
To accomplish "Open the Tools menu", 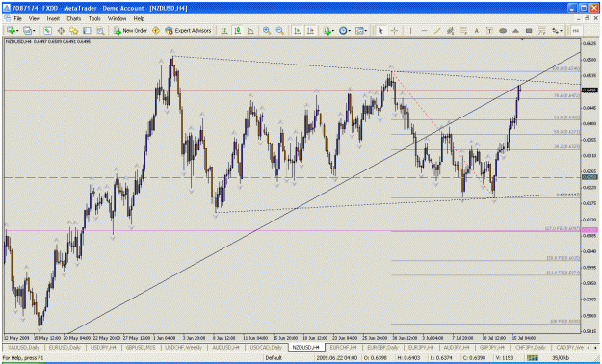I will [x=94, y=18].
